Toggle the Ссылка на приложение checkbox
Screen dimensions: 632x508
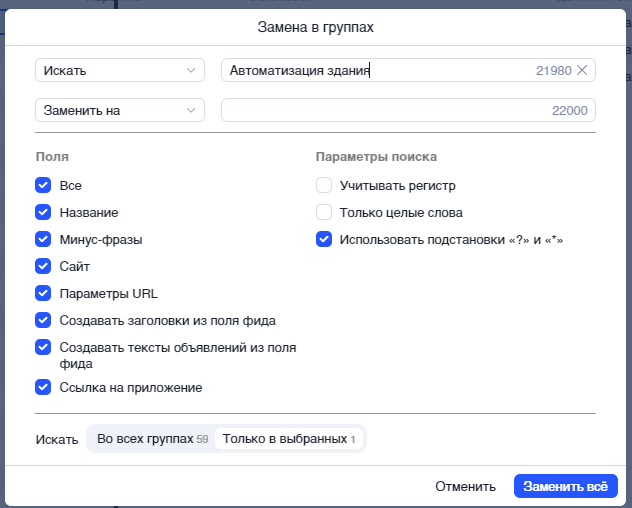pyautogui.click(x=43, y=387)
